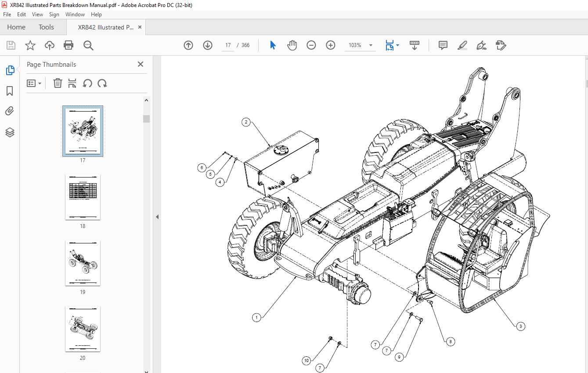Screen dimensions: 588x373
Task: Go to the previous page
Action: click(x=188, y=45)
